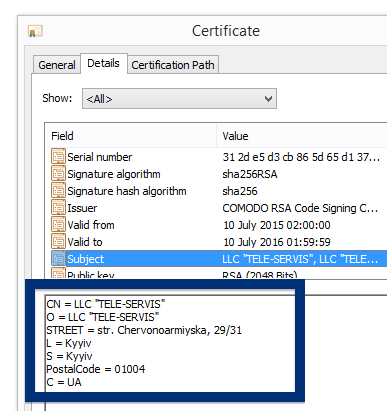
Task: Click the O = LLC "TELE-SERVIS" line
Action: pos(103,317)
